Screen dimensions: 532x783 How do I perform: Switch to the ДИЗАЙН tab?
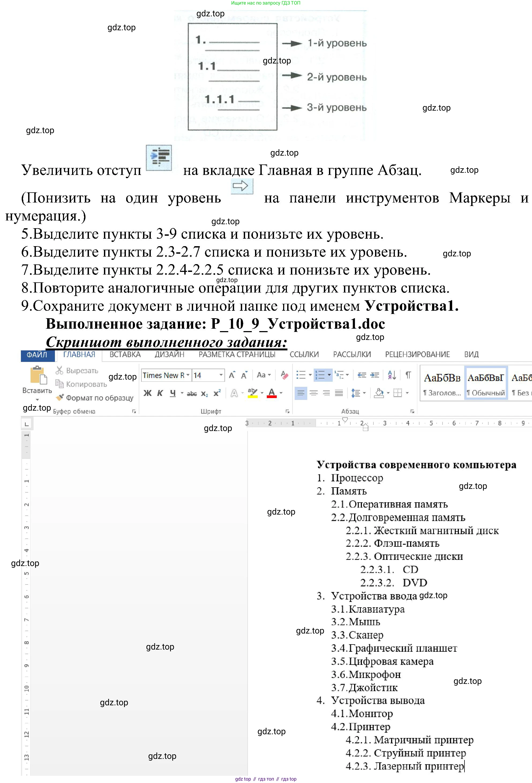click(170, 355)
